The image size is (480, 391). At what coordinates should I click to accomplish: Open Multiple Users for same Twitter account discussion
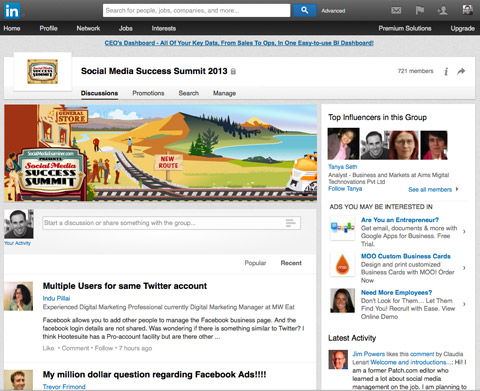[x=125, y=286]
